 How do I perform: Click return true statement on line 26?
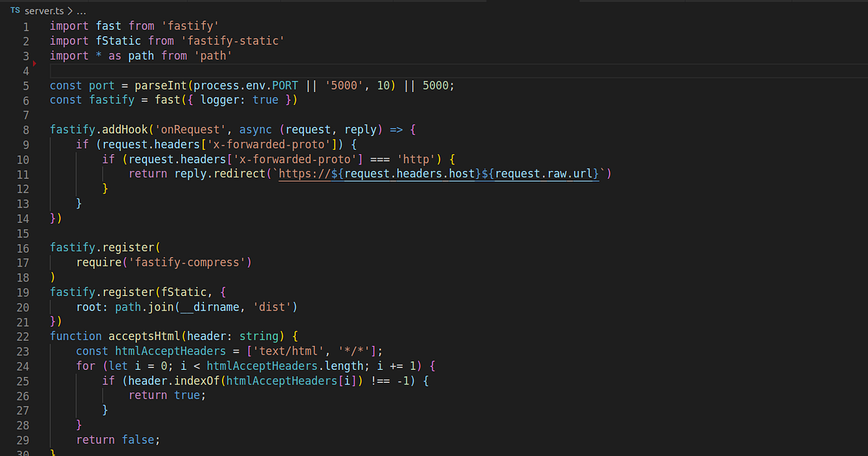[167, 395]
